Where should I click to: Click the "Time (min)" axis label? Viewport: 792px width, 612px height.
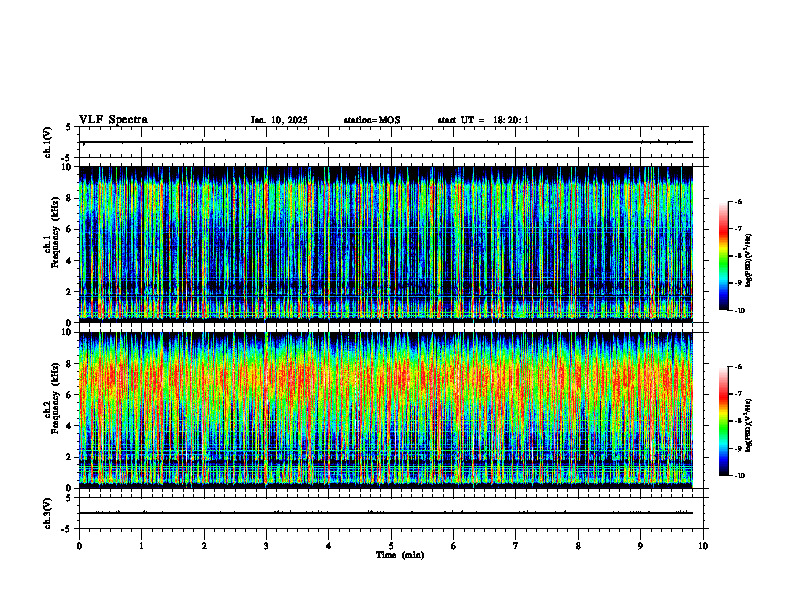tap(400, 555)
